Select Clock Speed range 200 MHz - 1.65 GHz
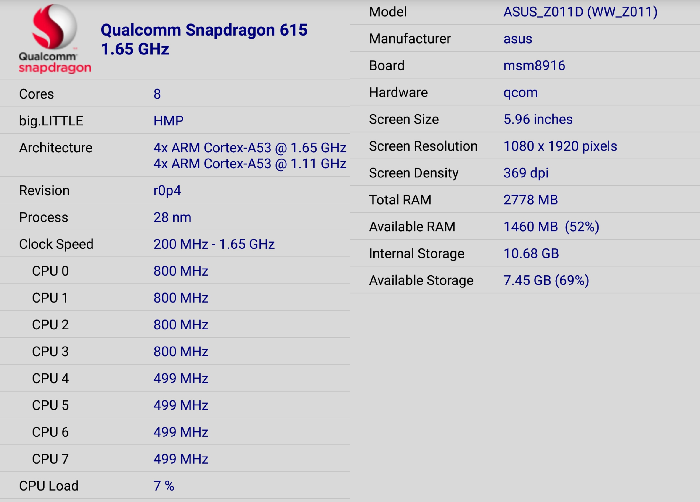 click(x=214, y=244)
